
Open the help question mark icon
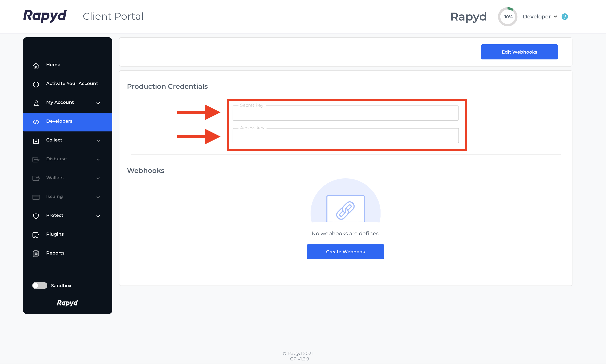[565, 17]
